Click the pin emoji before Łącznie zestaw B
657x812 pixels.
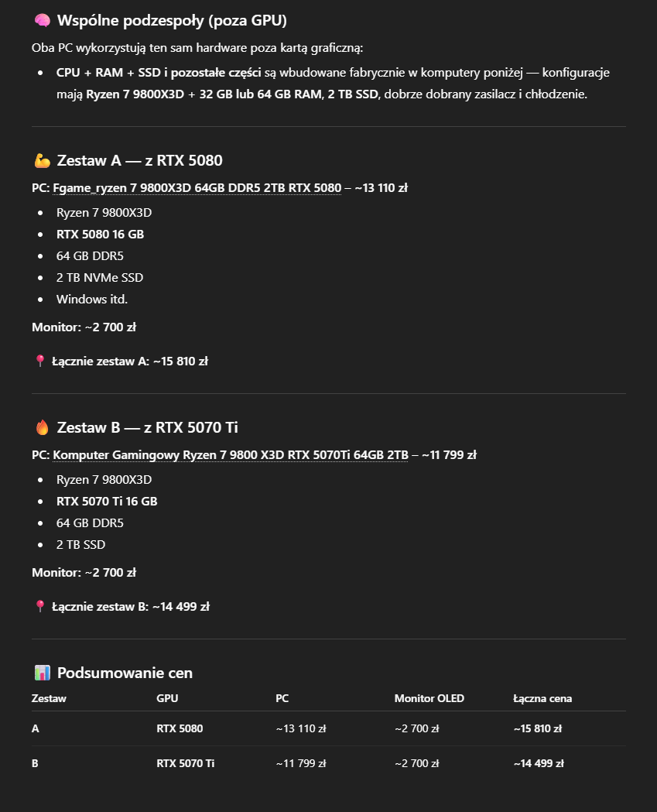[x=40, y=606]
